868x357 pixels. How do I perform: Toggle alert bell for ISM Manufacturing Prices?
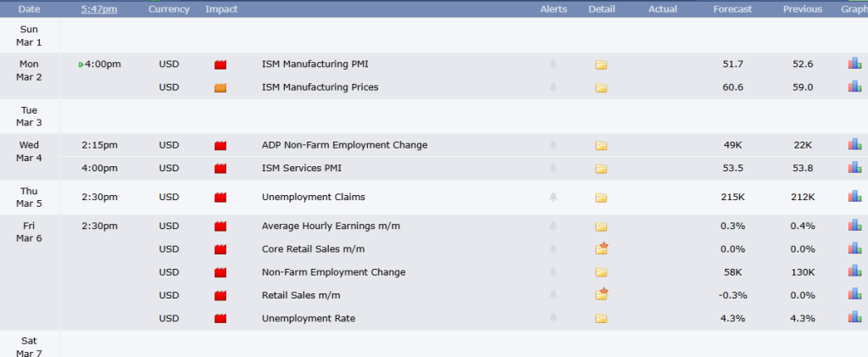click(x=554, y=87)
